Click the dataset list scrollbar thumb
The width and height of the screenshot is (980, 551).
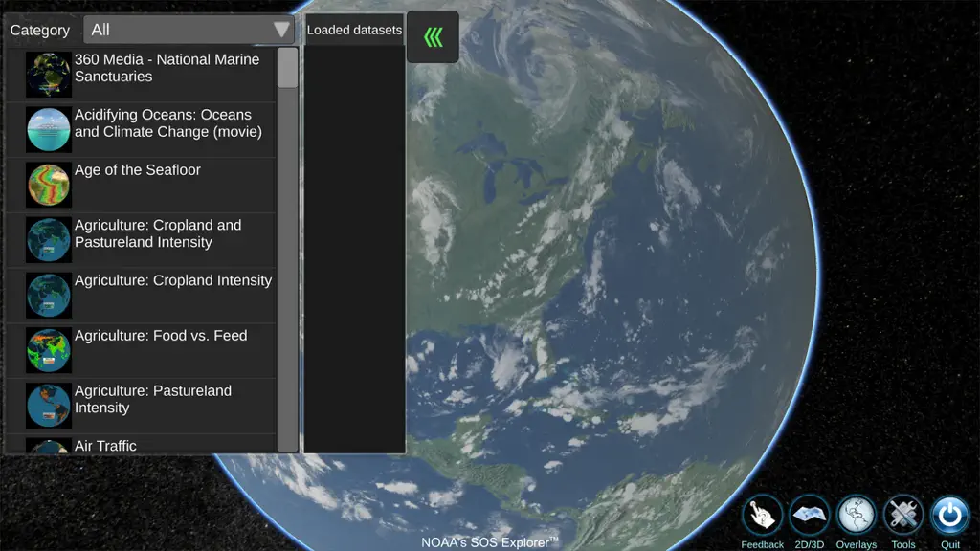pos(287,68)
